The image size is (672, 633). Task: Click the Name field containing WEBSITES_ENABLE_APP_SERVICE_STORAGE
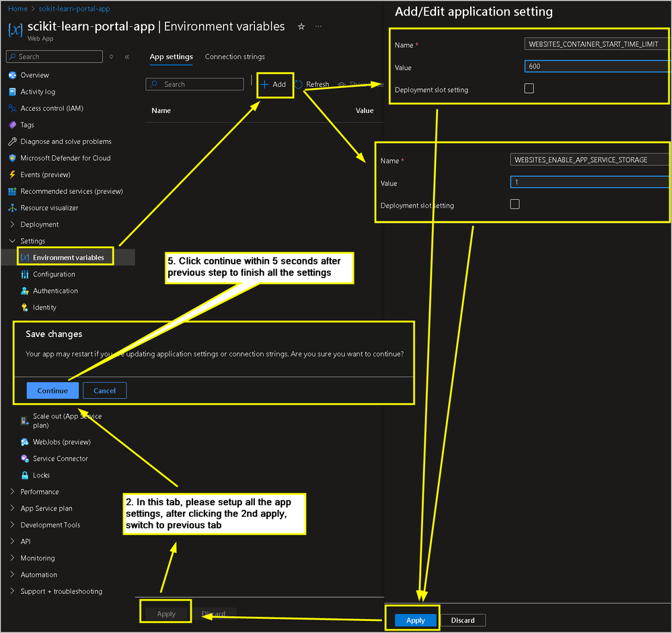(589, 160)
